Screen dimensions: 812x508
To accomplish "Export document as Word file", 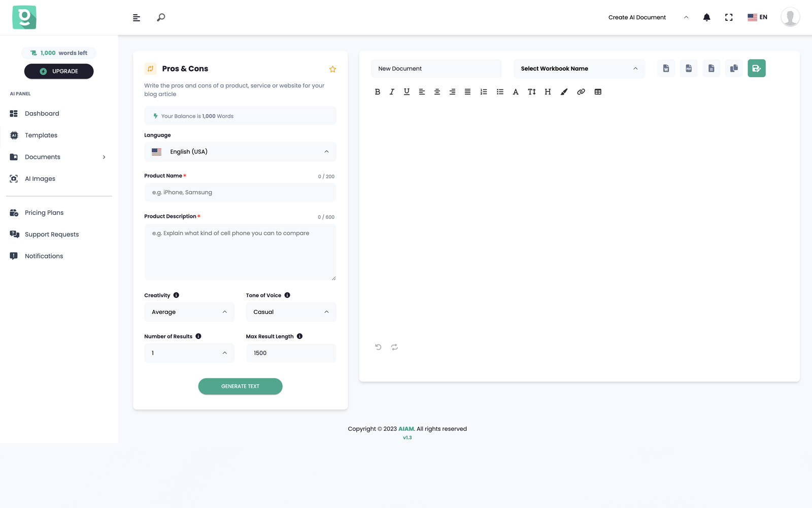I will pyautogui.click(x=666, y=68).
